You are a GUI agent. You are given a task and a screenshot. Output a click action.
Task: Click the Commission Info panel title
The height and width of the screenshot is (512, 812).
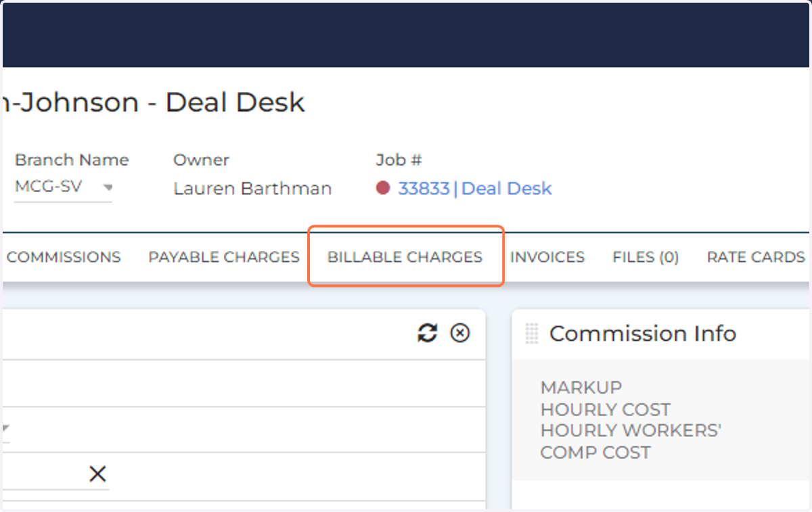(643, 333)
